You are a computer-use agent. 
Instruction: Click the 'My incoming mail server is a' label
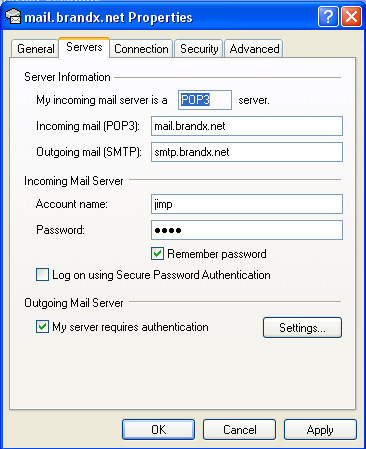coord(102,100)
